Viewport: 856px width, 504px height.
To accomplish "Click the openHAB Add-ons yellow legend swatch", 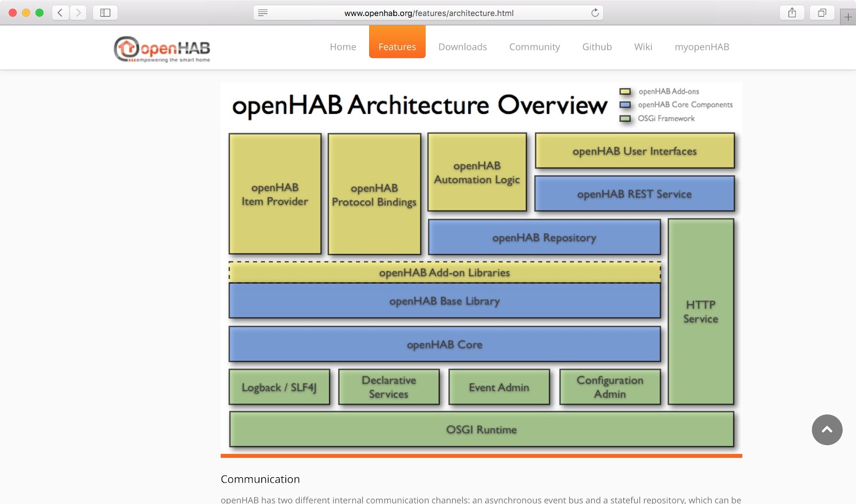I will coord(625,91).
